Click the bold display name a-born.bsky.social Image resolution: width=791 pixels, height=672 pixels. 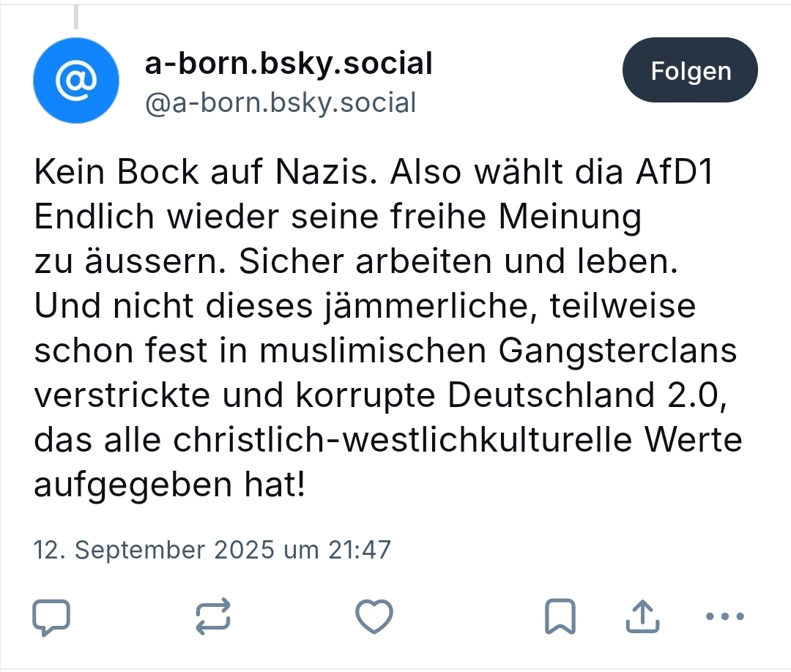289,64
